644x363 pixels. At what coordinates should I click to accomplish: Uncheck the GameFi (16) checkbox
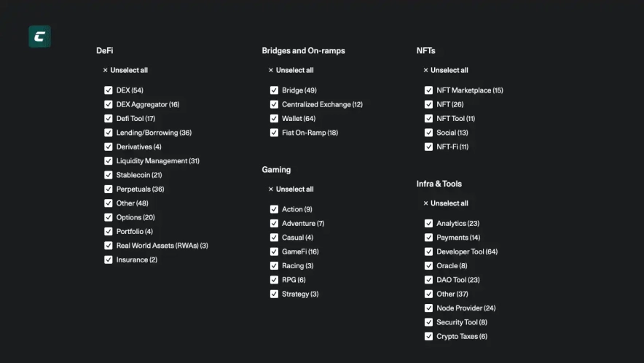tap(274, 251)
